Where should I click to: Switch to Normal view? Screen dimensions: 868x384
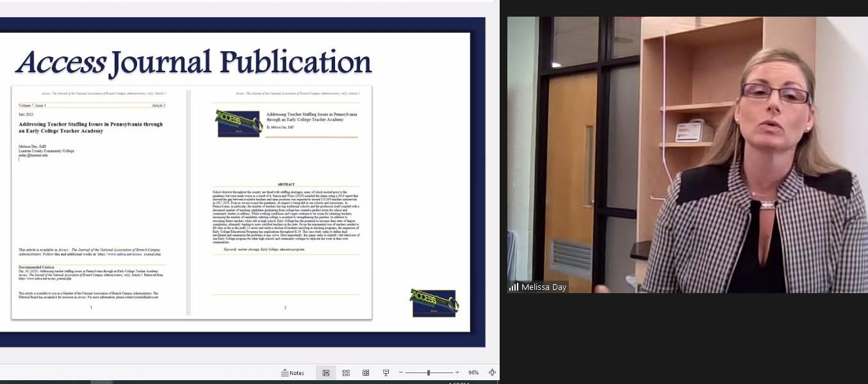click(326, 372)
